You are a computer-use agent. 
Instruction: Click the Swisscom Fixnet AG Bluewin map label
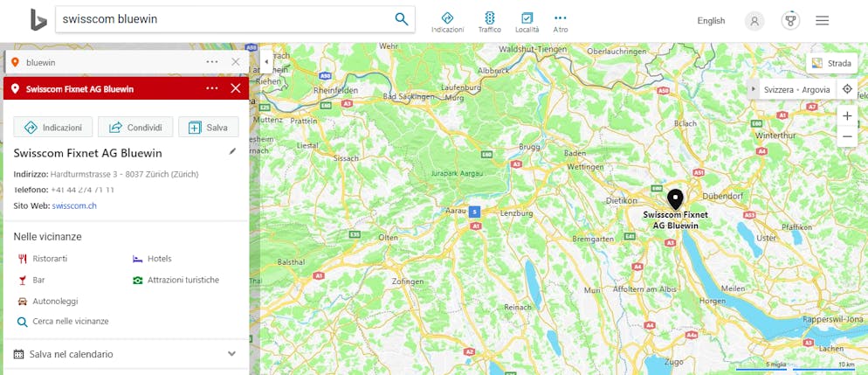pos(675,220)
